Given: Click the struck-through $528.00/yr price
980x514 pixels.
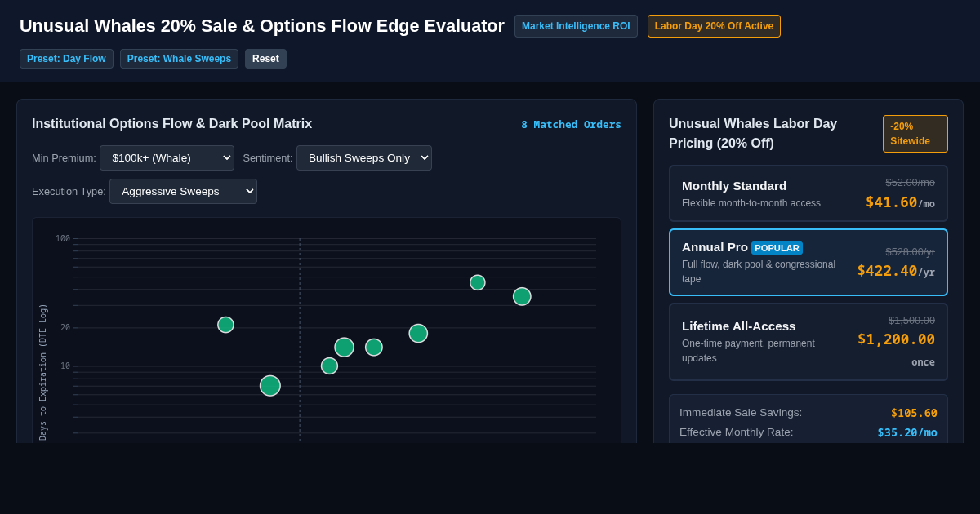Looking at the screenshot, I should [910, 252].
